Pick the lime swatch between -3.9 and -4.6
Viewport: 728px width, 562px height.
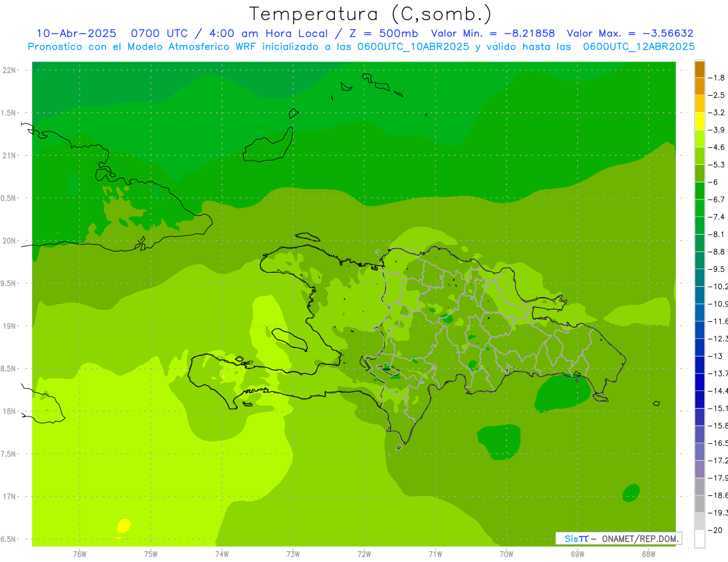[699, 139]
